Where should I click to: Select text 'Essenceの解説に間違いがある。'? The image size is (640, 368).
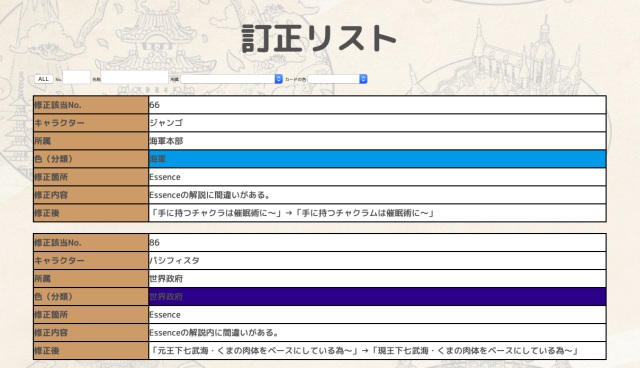[210, 195]
